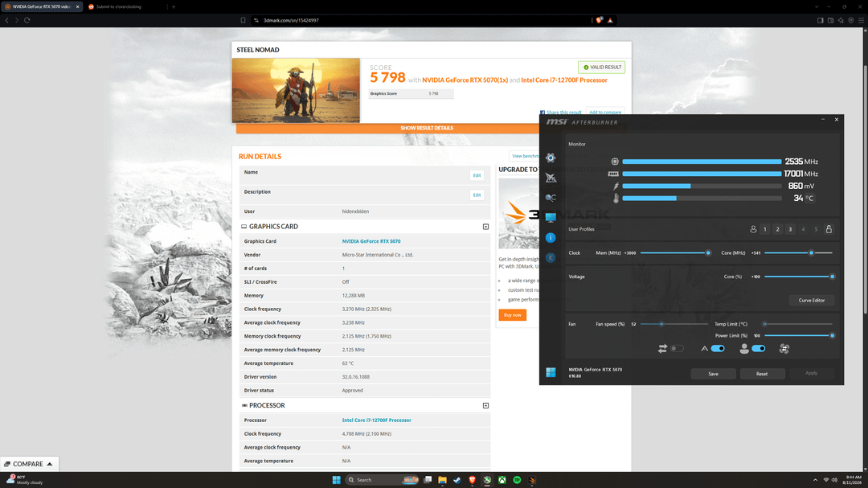Open NVIDIA GeForce RTX 5070 link in Graphics Card row
The height and width of the screenshot is (488, 868).
click(x=371, y=241)
